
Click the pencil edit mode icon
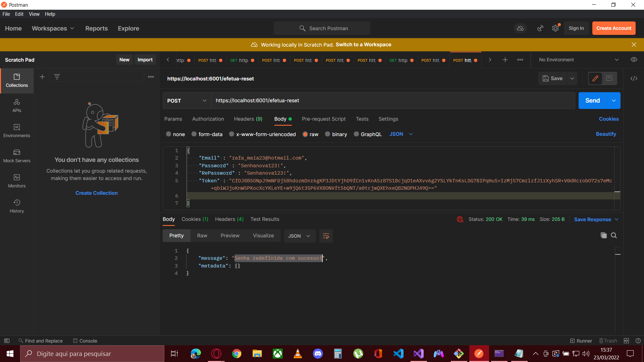[595, 78]
